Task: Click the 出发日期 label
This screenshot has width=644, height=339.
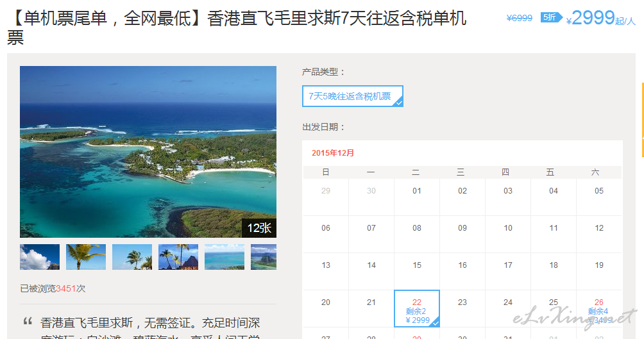Action: [x=324, y=128]
